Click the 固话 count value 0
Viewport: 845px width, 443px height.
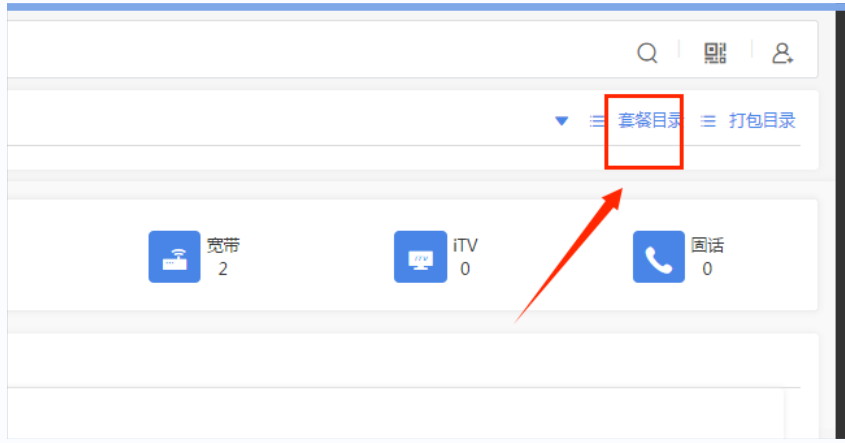click(x=707, y=268)
